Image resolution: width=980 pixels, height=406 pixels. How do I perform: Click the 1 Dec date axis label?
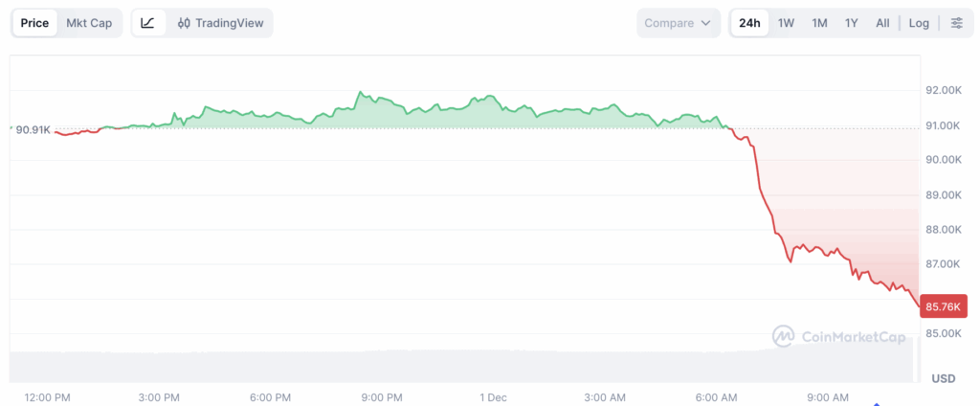(493, 397)
